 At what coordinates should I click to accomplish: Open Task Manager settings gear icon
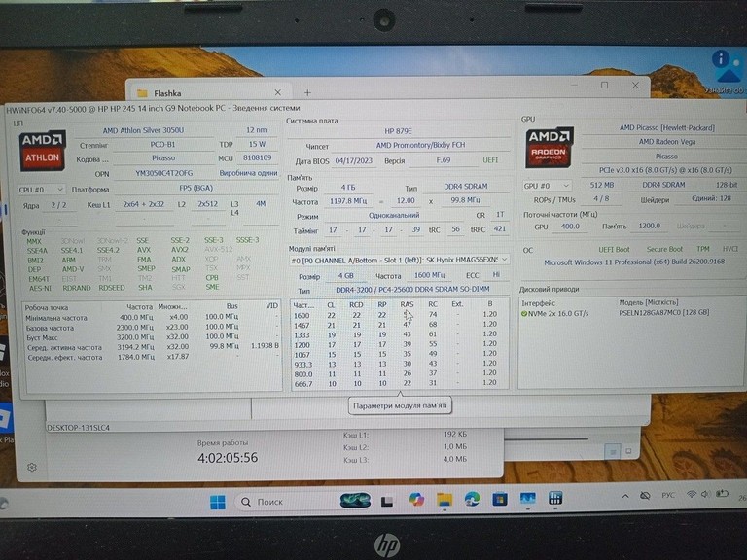[32, 467]
